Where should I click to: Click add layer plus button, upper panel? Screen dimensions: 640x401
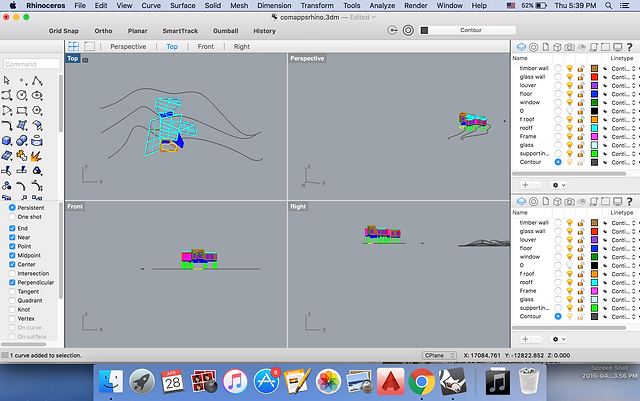point(525,185)
